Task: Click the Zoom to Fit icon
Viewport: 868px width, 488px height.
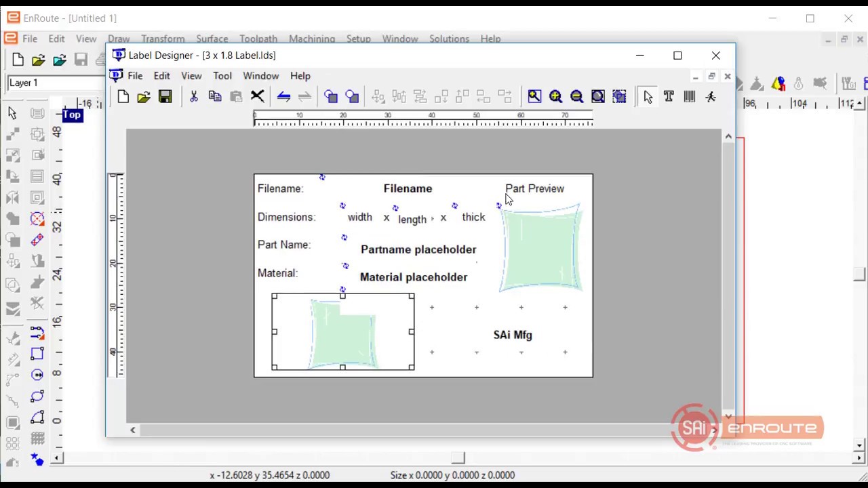Action: (597, 97)
